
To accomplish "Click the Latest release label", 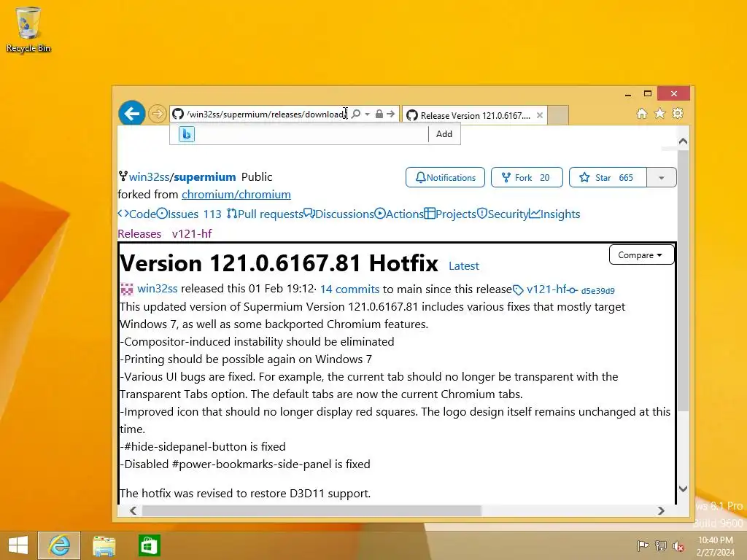I will (x=464, y=266).
